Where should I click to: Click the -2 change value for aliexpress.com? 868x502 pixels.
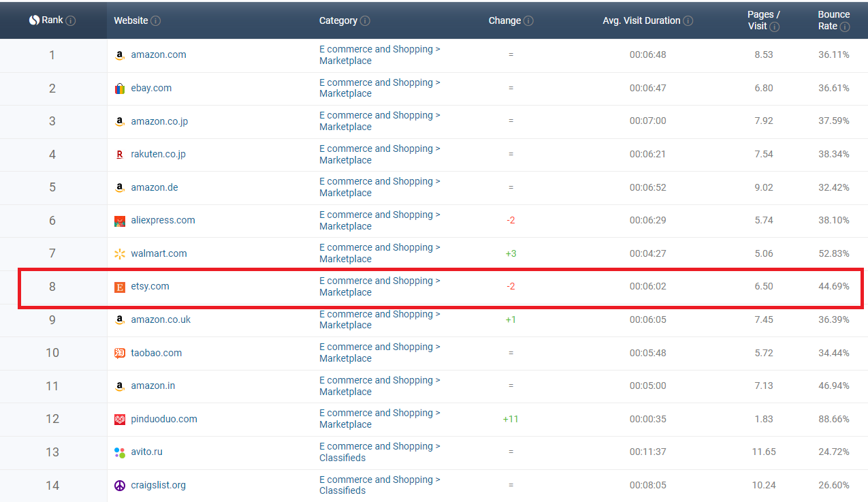[511, 220]
